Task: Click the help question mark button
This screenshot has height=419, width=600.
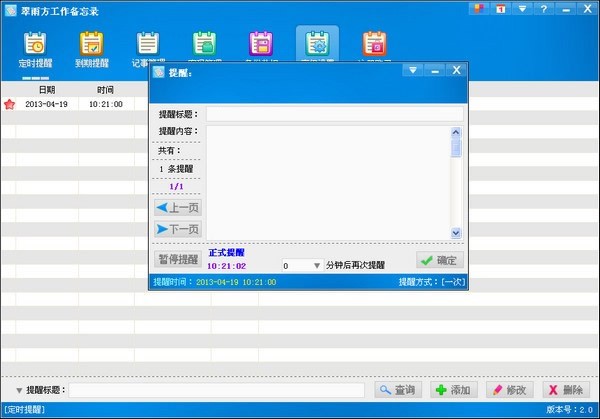Action: tap(544, 8)
